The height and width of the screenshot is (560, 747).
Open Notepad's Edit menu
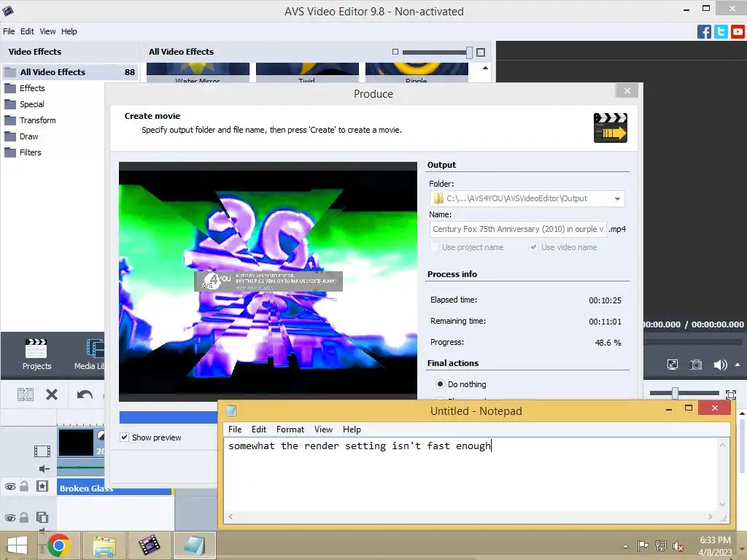click(259, 429)
